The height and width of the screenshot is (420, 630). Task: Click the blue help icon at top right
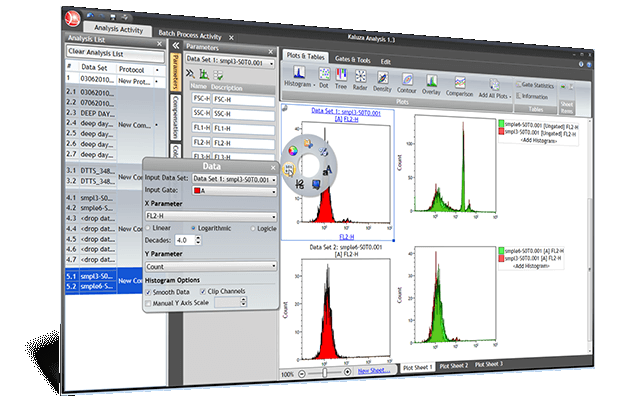tap(589, 64)
